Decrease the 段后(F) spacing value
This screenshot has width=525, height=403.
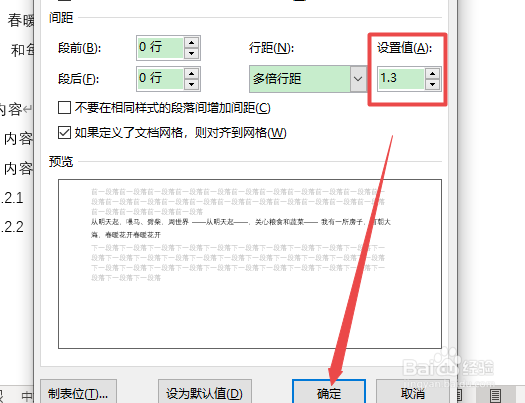pos(192,84)
